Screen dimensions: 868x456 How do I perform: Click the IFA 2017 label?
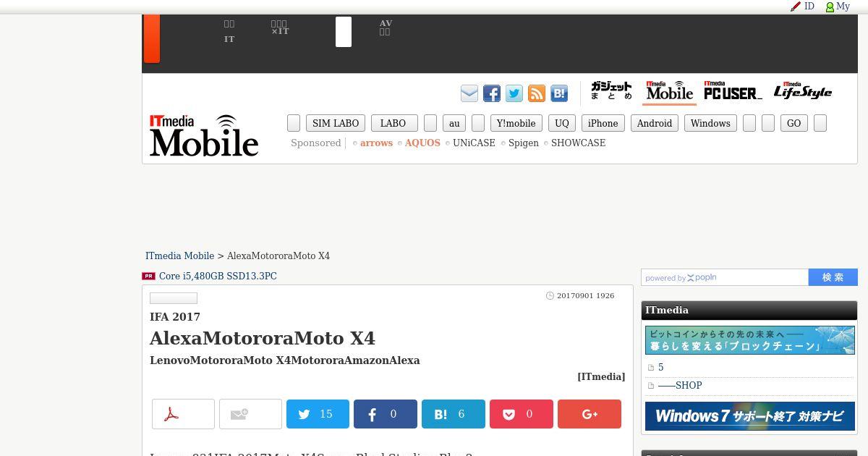click(175, 316)
